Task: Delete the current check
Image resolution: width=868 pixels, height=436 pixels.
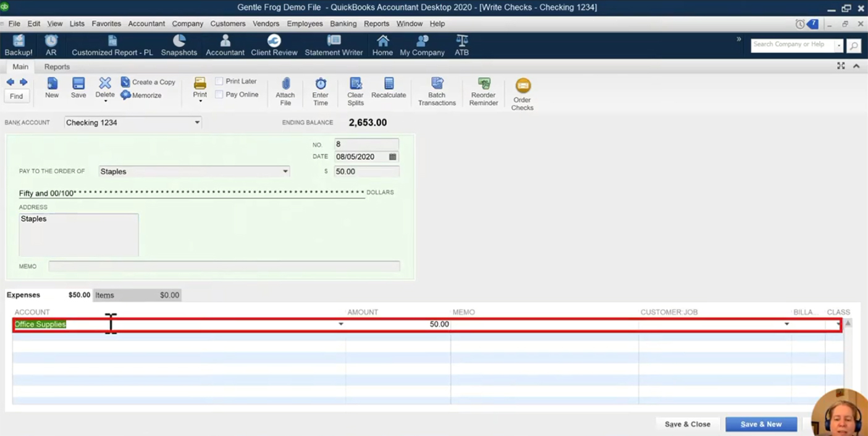Action: coord(105,87)
